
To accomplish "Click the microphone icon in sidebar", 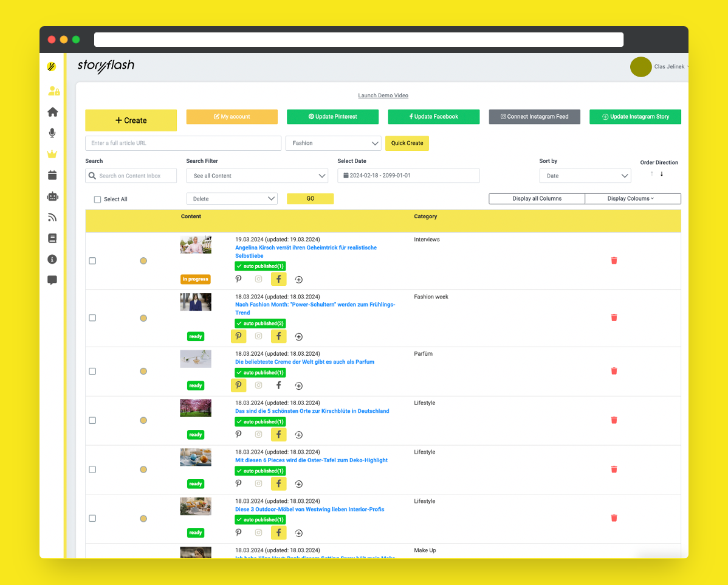I will pyautogui.click(x=52, y=133).
